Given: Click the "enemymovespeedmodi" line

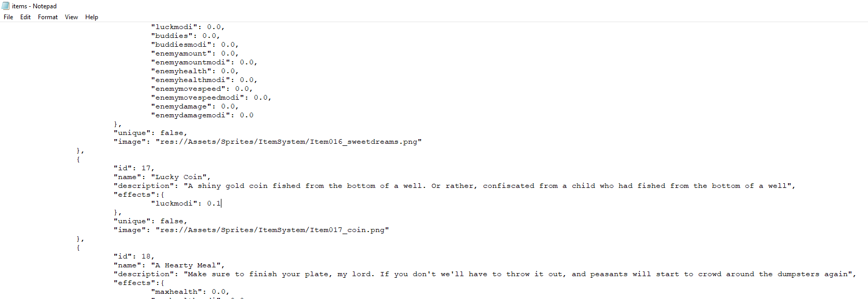Looking at the screenshot, I should tap(211, 98).
